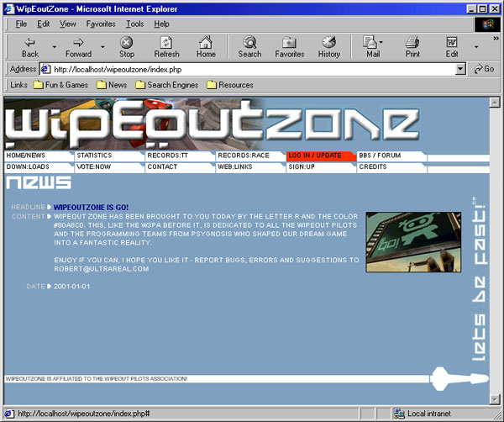Print the page with Print icon

tap(412, 47)
